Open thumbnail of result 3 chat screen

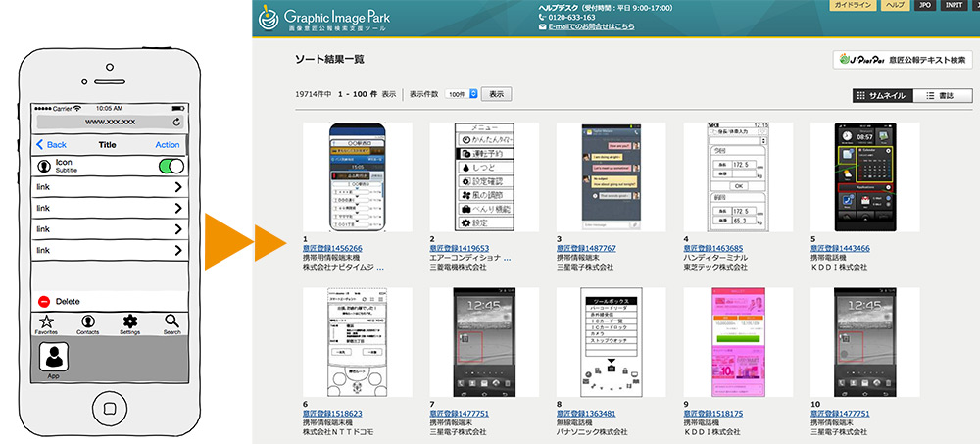tap(612, 177)
